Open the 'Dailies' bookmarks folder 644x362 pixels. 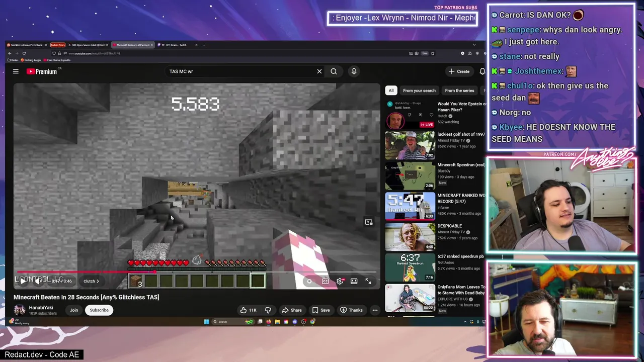click(x=12, y=60)
